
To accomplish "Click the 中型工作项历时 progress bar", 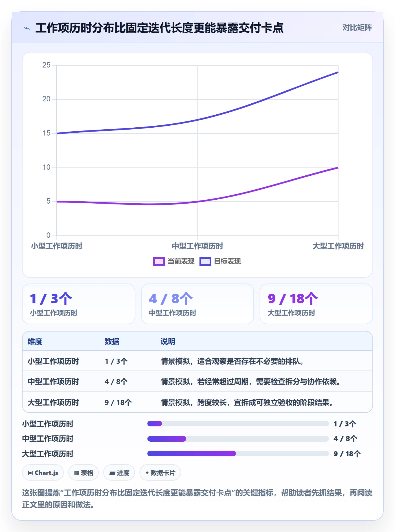I will point(238,439).
